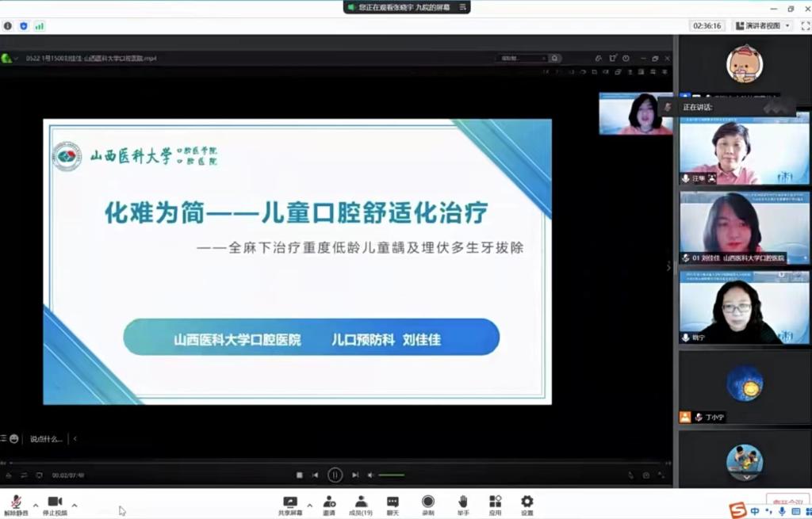Select 魏宁 participant video tile
This screenshot has width=812, height=519.
coord(744,307)
